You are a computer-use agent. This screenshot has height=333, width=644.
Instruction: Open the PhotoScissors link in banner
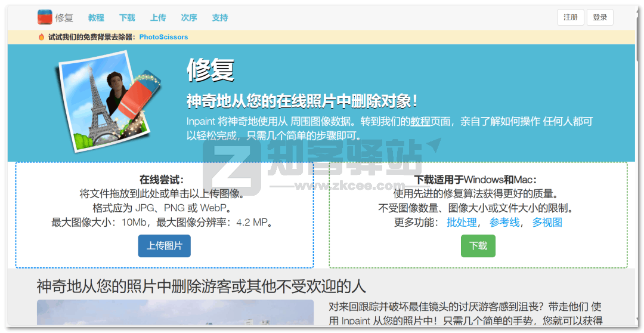click(x=163, y=37)
